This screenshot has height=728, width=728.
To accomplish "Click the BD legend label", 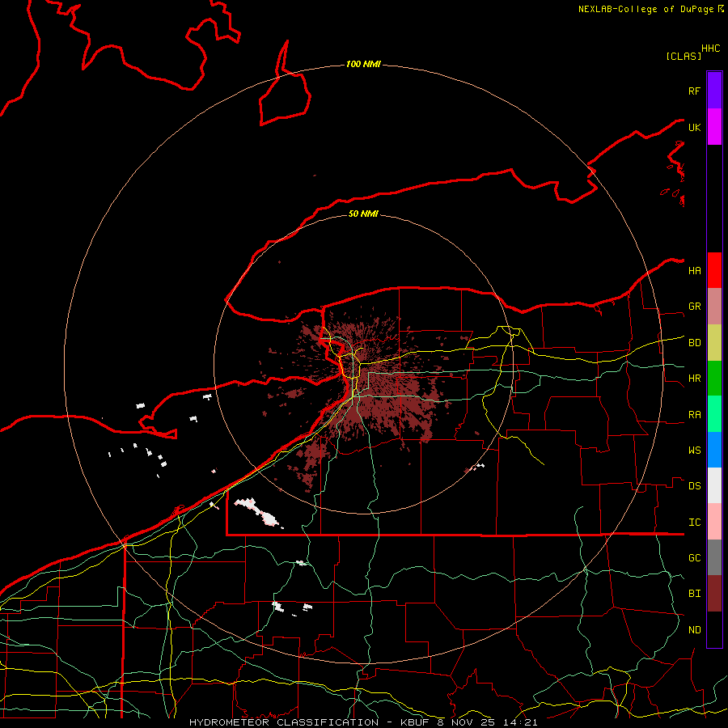I will click(x=694, y=343).
